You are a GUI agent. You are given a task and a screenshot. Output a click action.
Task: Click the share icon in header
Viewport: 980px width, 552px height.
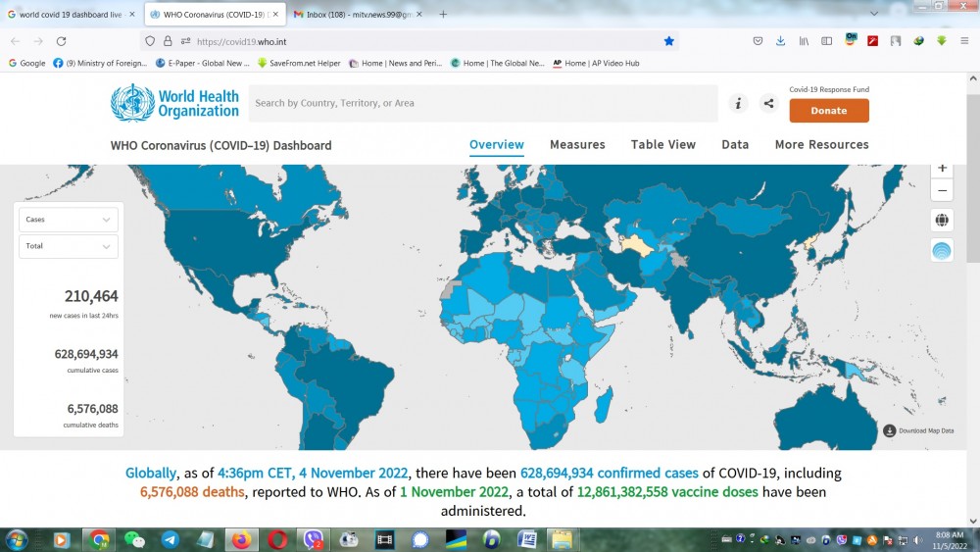pos(768,104)
